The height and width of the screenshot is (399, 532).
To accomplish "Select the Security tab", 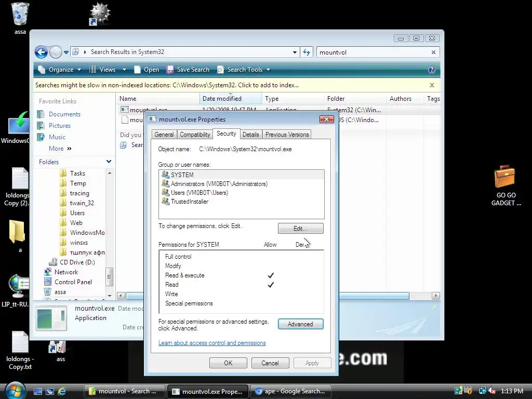I will [x=227, y=134].
